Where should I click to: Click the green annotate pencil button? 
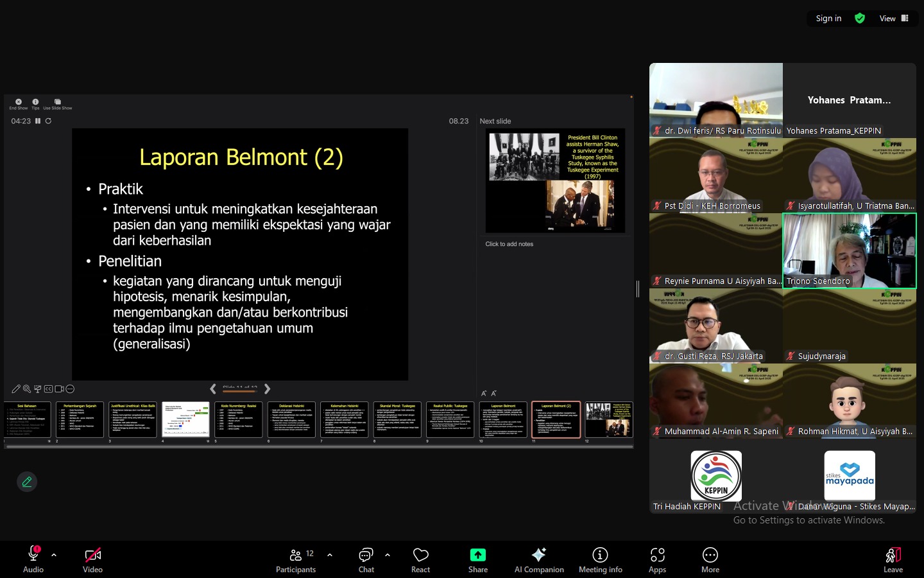pos(27,482)
